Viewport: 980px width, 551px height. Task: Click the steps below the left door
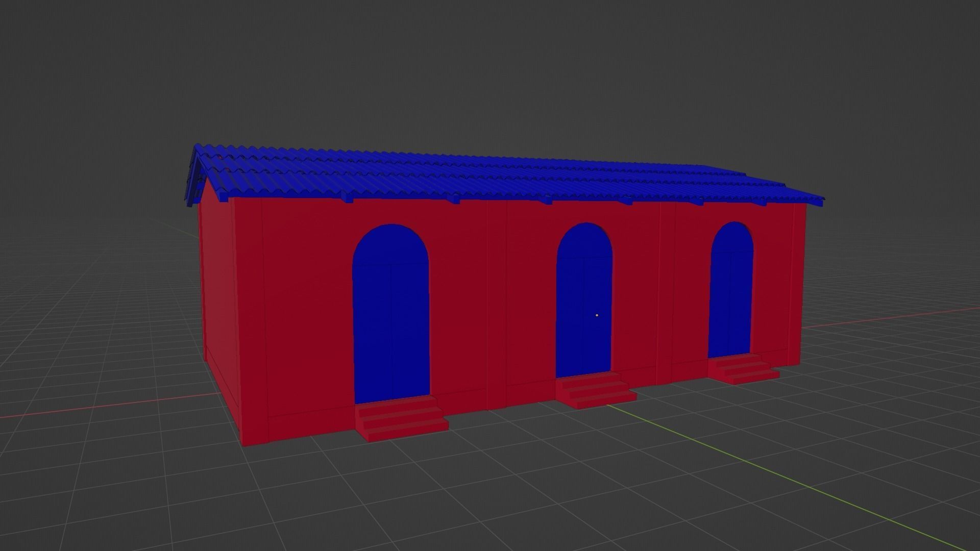click(402, 418)
